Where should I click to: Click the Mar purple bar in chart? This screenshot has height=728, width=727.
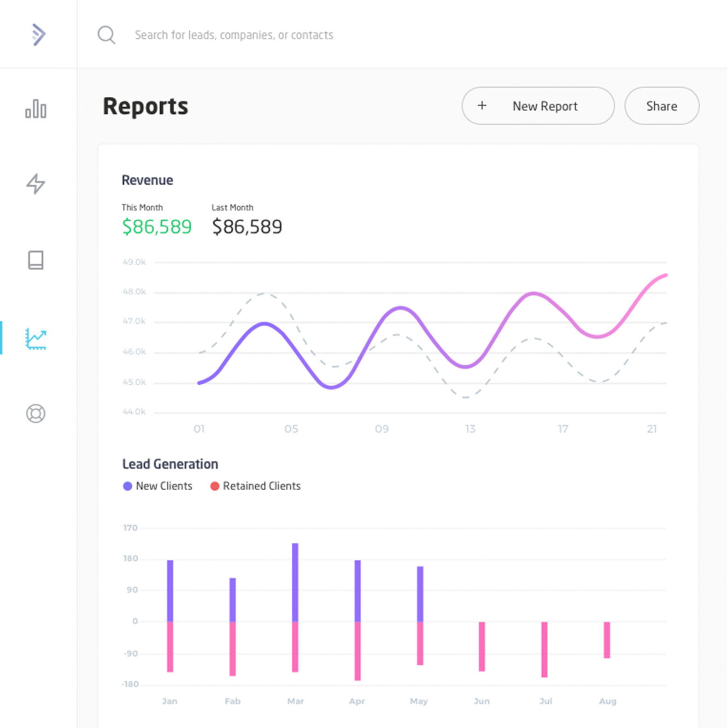coord(295,582)
